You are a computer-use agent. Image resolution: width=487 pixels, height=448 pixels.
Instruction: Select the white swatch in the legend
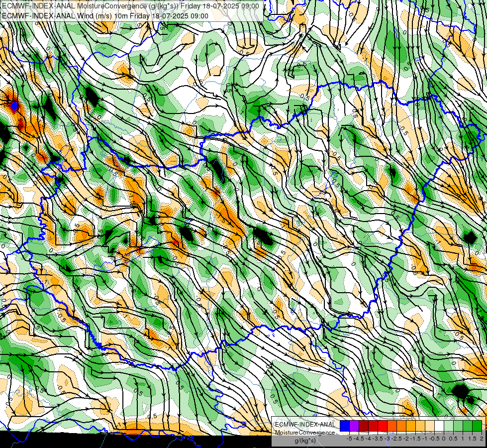[439, 426]
